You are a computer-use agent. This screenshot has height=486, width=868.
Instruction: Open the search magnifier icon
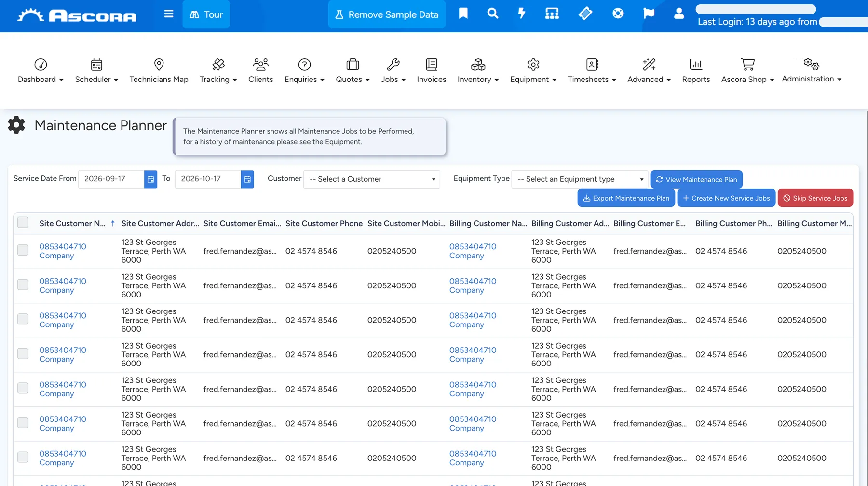(492, 13)
